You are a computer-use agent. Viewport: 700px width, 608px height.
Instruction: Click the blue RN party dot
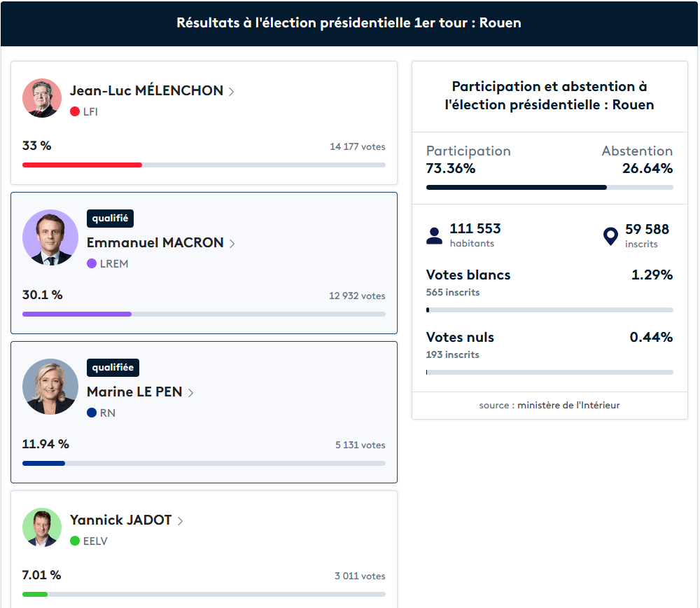pyautogui.click(x=92, y=413)
